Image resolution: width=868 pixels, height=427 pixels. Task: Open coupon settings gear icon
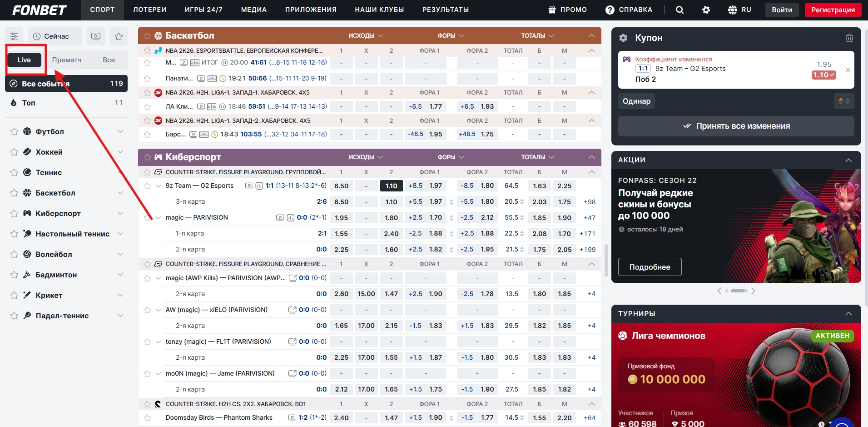coord(623,38)
